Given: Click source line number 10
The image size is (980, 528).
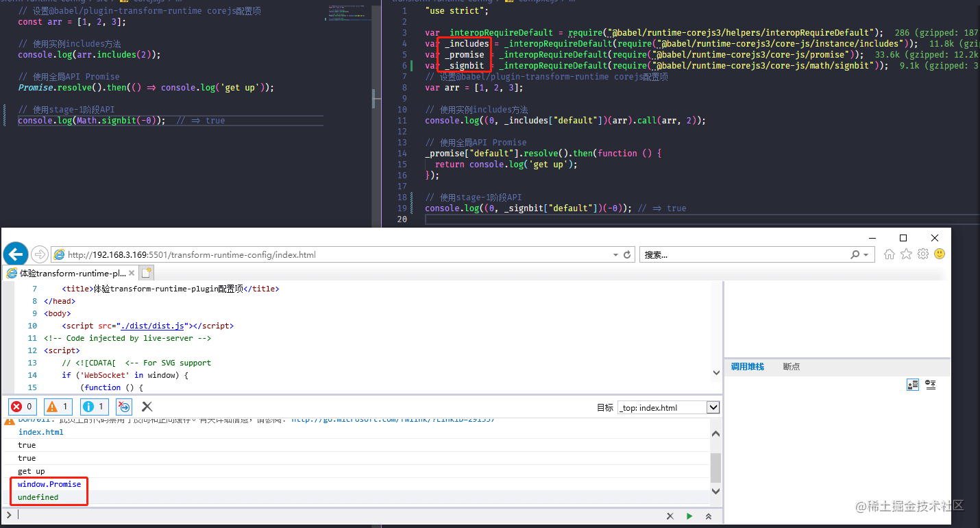Looking at the screenshot, I should (32, 326).
